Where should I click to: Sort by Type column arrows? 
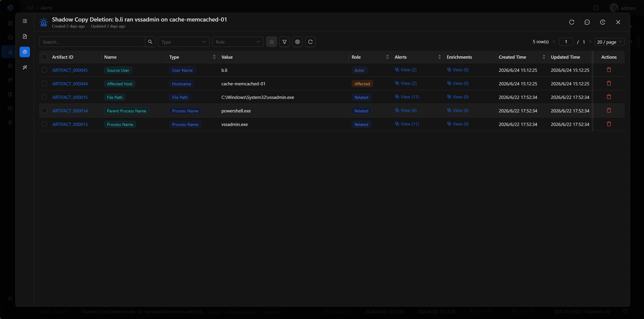coord(214,57)
